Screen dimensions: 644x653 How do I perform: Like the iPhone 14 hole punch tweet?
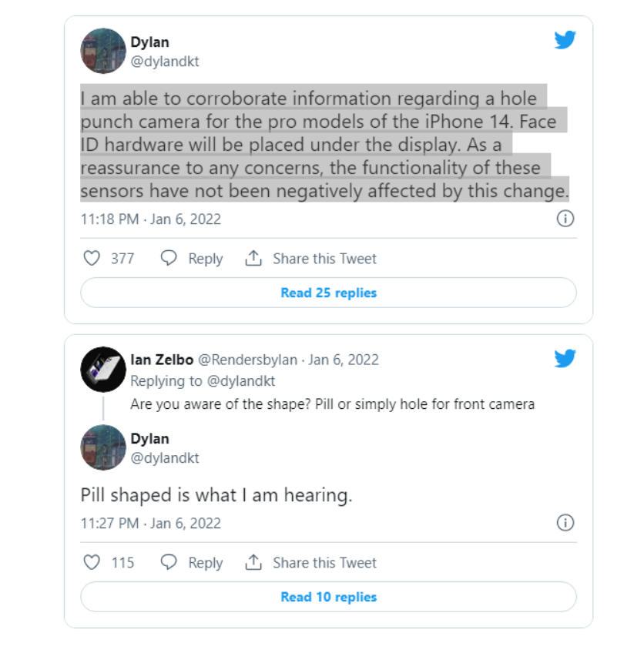coord(92,259)
